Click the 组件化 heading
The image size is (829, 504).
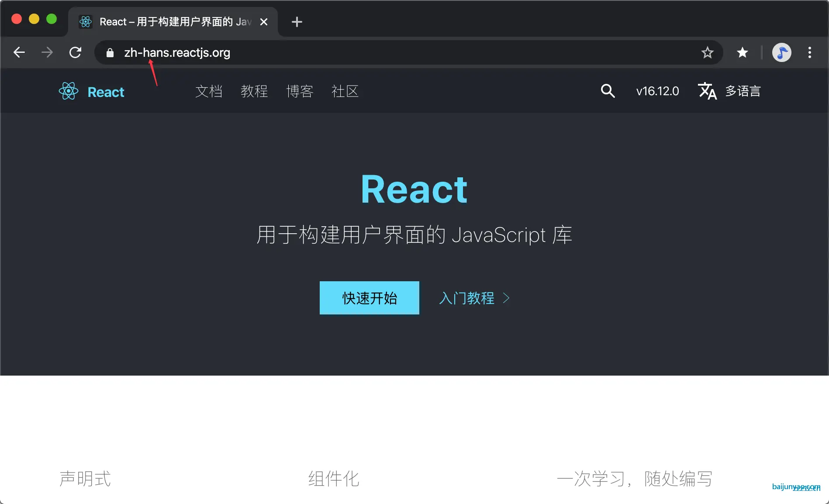334,479
